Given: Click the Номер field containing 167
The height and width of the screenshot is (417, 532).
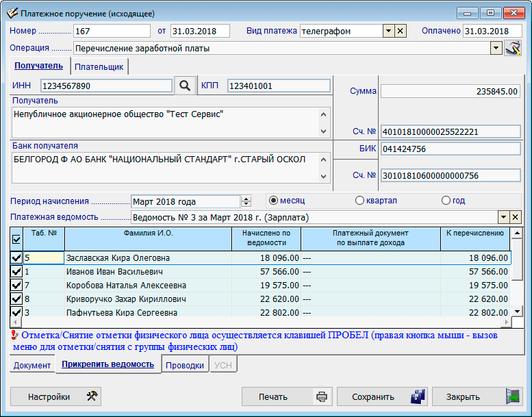Looking at the screenshot, I should click(112, 31).
